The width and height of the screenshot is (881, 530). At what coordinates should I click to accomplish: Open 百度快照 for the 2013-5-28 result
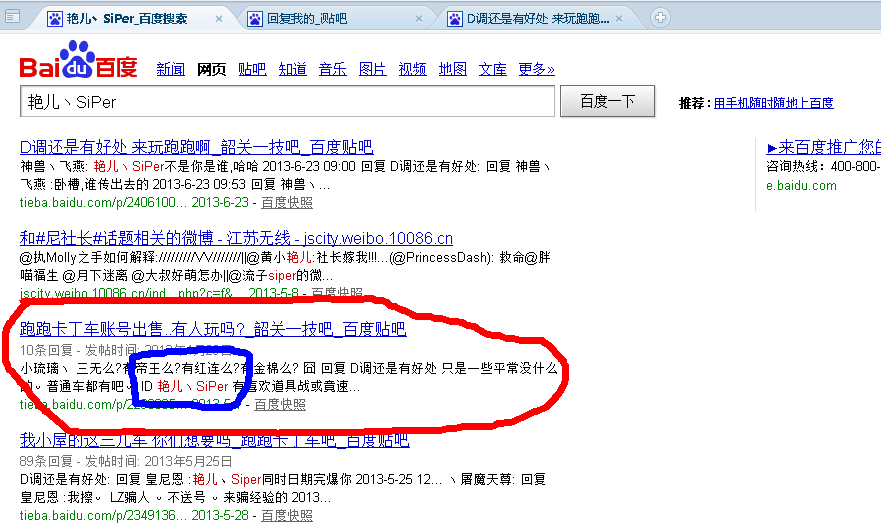click(287, 515)
